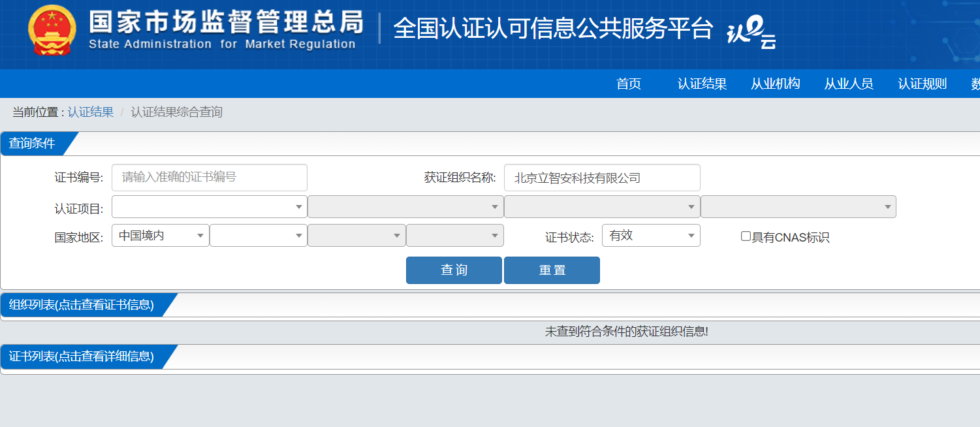Open the 从业人员 navigation menu
Screen dimensions: 980x427
pos(849,84)
